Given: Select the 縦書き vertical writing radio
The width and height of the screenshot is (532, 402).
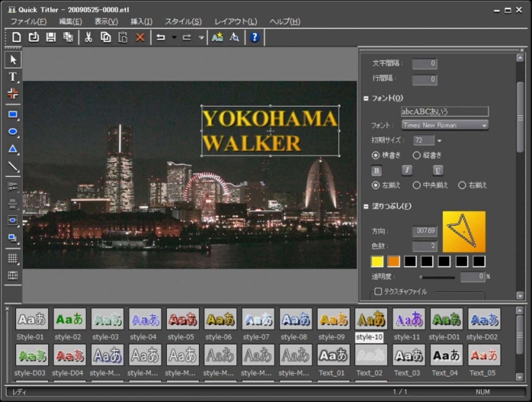Looking at the screenshot, I should [x=416, y=156].
